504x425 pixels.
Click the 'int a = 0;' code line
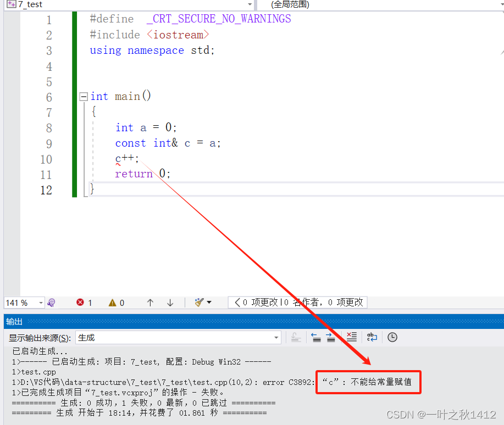146,127
